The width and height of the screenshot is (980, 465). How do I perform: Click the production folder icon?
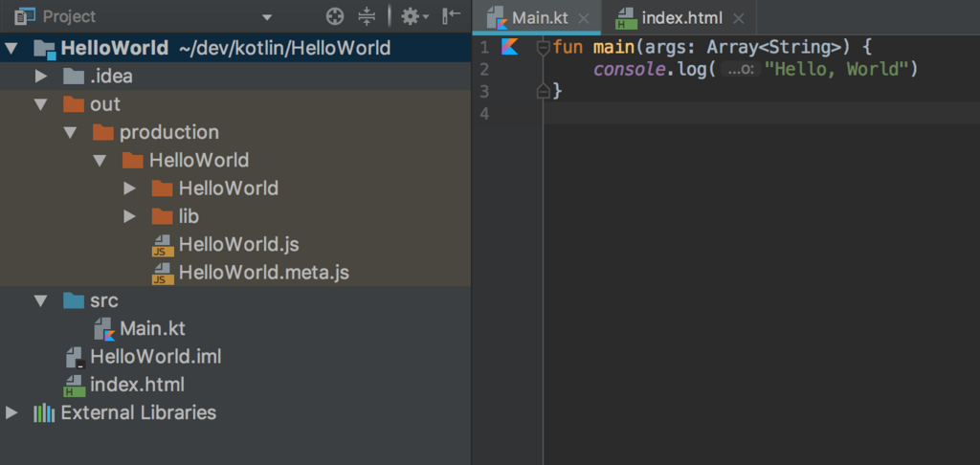[103, 132]
